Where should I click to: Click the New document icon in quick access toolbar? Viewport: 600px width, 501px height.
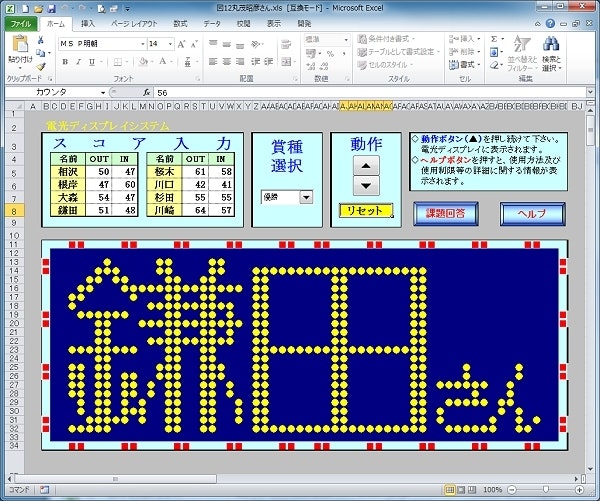coord(25,8)
